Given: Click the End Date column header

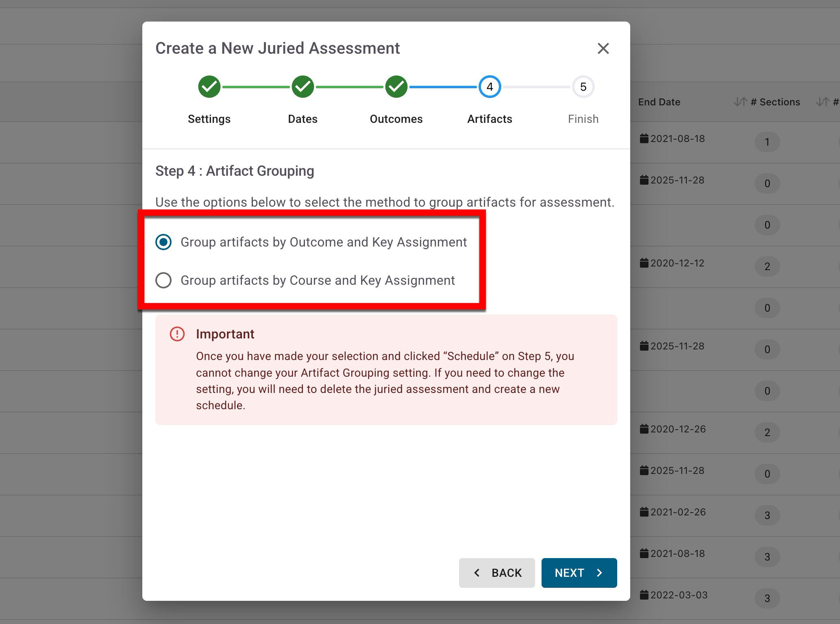Looking at the screenshot, I should pyautogui.click(x=659, y=102).
